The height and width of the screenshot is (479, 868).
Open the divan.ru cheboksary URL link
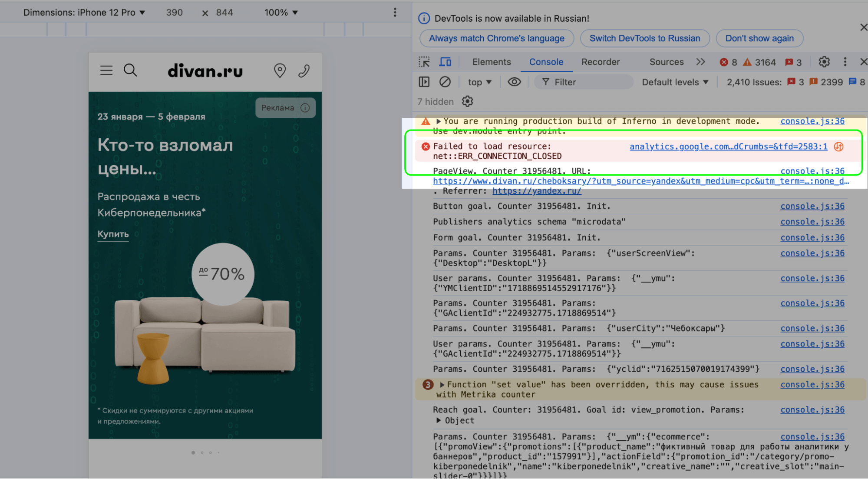641,181
